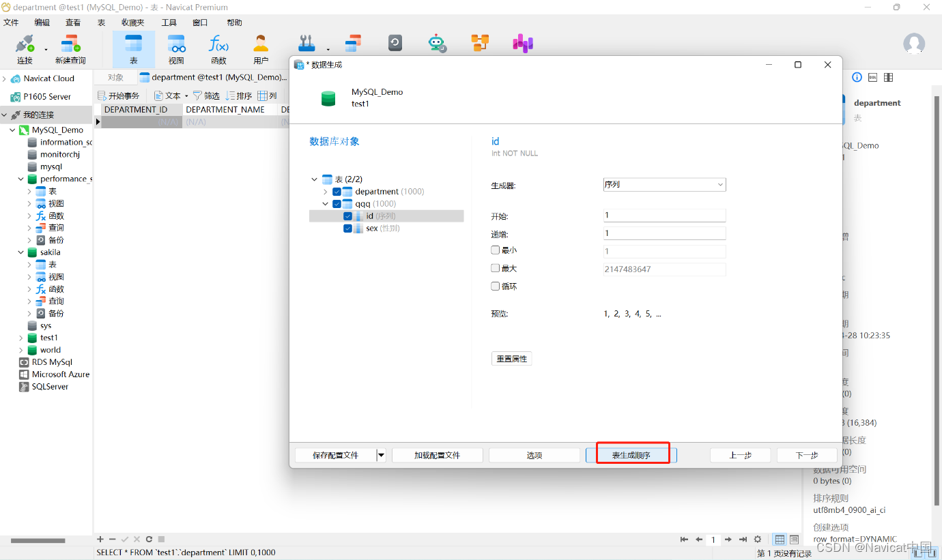
Task: Click the user avatar icon at top right
Action: click(x=914, y=44)
